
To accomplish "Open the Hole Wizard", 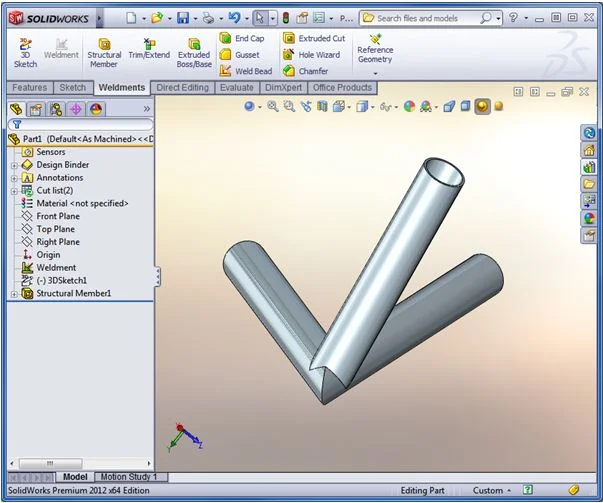I will pos(311,55).
